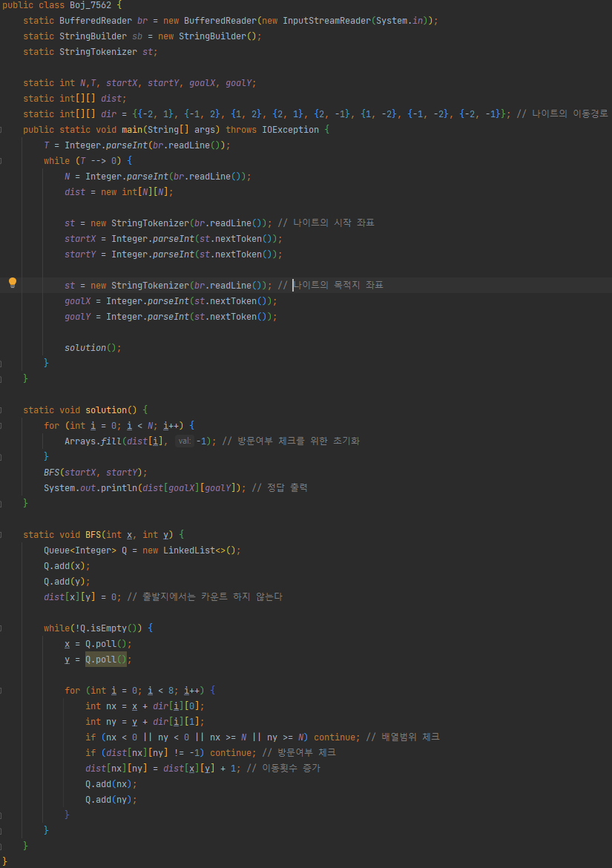The width and height of the screenshot is (612, 868).
Task: Click the comment '// 정답 출력'
Action: (x=280, y=488)
